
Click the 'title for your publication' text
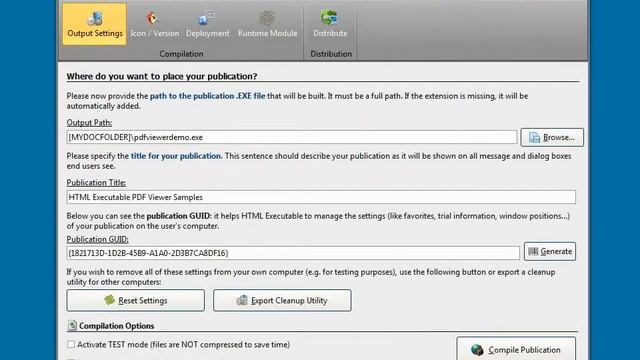pos(176,156)
